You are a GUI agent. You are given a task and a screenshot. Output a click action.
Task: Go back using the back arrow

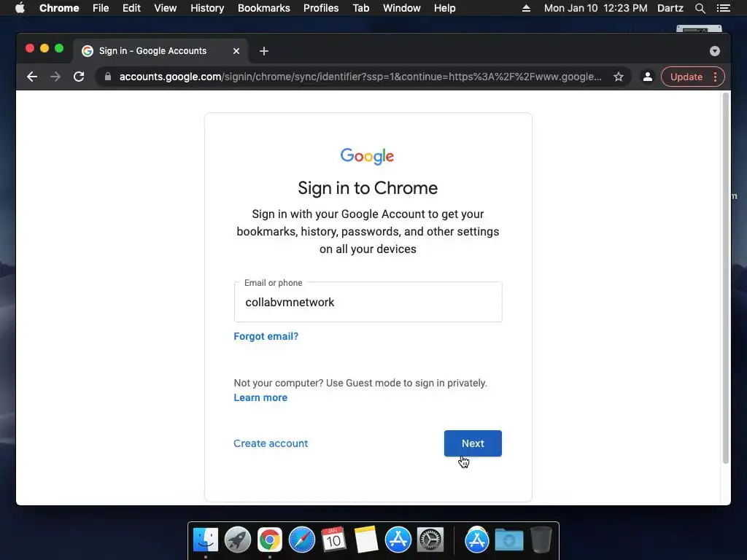pos(32,77)
